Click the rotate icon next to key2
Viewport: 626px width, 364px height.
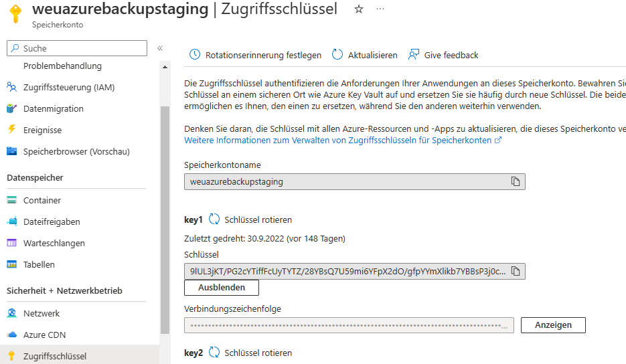pyautogui.click(x=214, y=353)
